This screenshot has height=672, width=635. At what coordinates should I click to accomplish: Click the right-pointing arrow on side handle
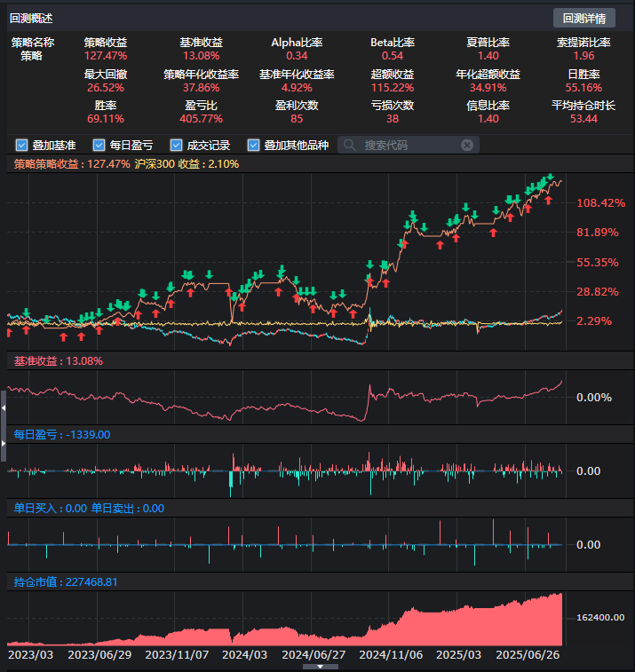tap(4, 444)
